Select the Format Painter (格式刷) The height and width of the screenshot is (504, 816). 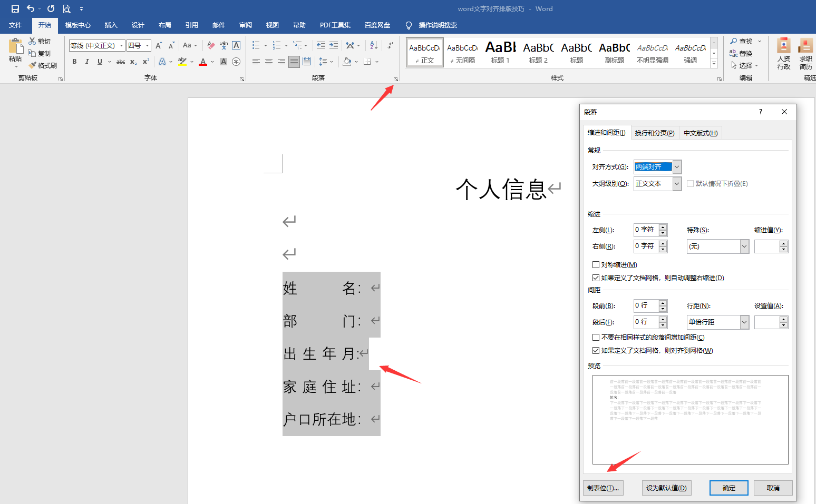coord(43,65)
